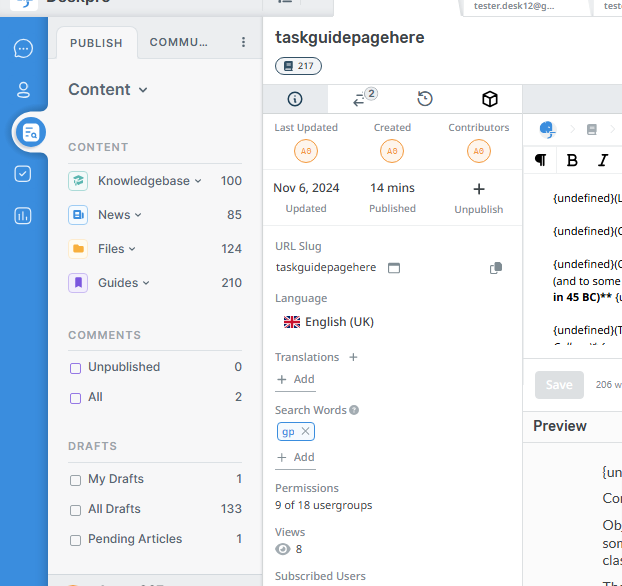Open the Tasks checkmark icon in sidebar
Image resolution: width=622 pixels, height=586 pixels.
point(23,174)
